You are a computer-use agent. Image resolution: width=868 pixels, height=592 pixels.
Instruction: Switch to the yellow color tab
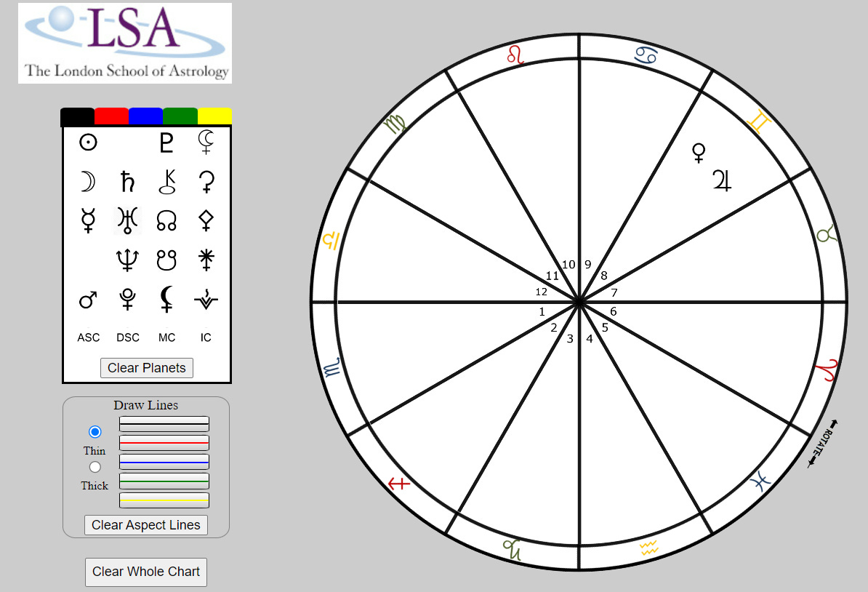click(x=214, y=116)
